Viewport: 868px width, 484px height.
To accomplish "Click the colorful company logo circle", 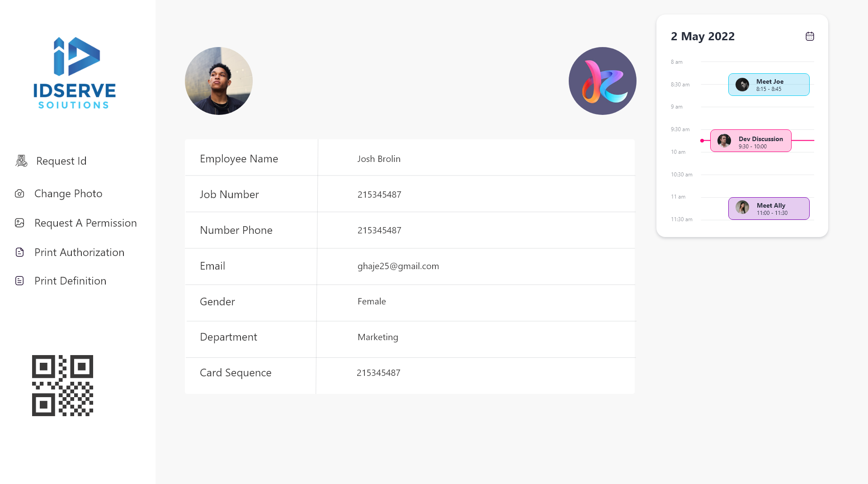I will [x=602, y=81].
